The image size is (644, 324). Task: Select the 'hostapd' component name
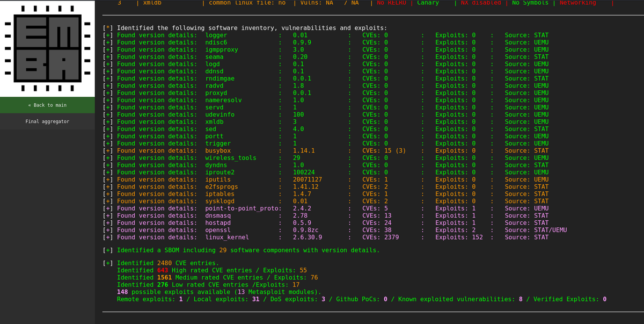pos(218,222)
